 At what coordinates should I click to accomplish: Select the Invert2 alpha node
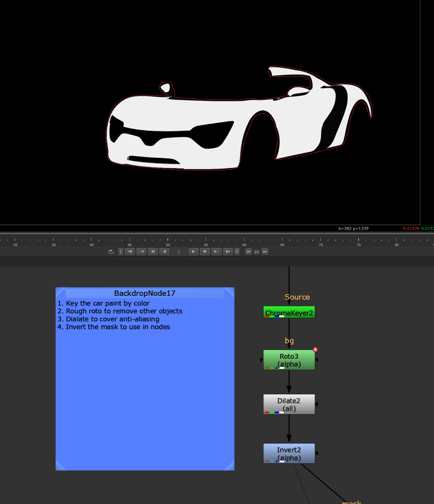coord(289,454)
